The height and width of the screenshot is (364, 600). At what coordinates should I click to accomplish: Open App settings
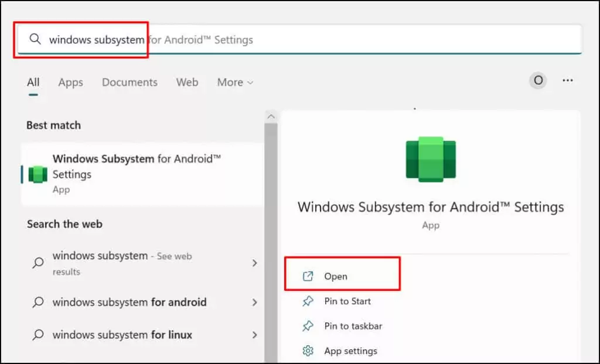340,351
